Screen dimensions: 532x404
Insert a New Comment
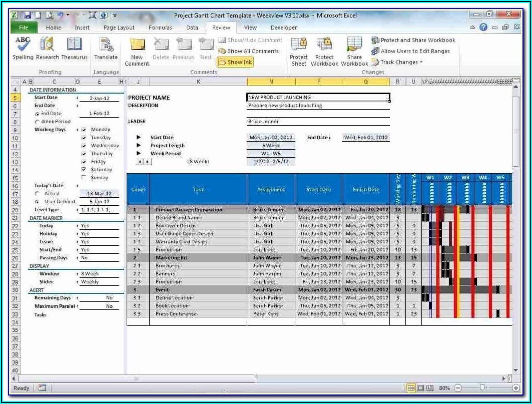coord(137,51)
